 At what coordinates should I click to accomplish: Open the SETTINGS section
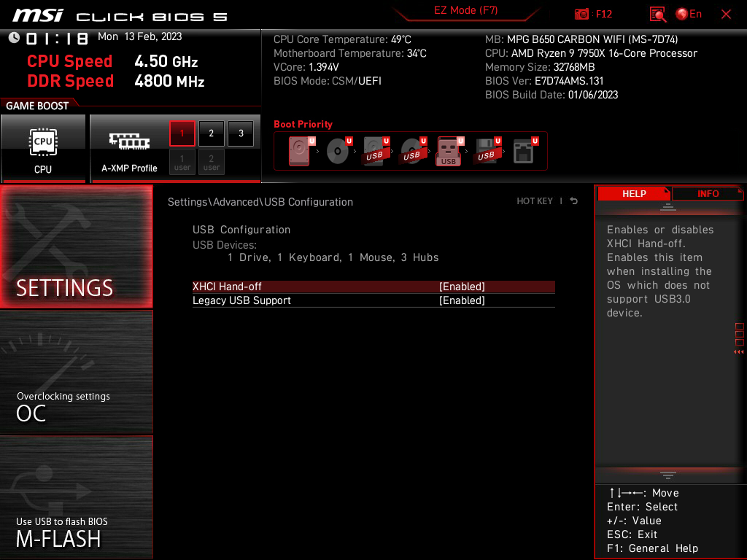click(x=76, y=246)
